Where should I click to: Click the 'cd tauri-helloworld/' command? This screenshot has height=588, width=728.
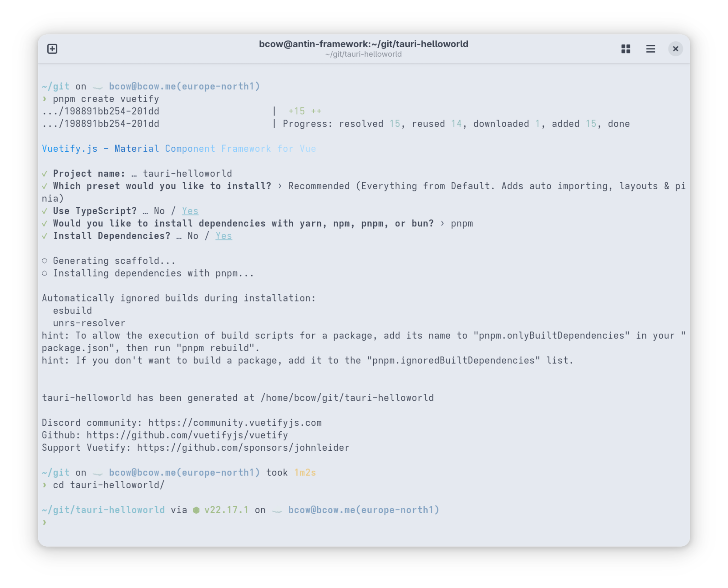[109, 485]
